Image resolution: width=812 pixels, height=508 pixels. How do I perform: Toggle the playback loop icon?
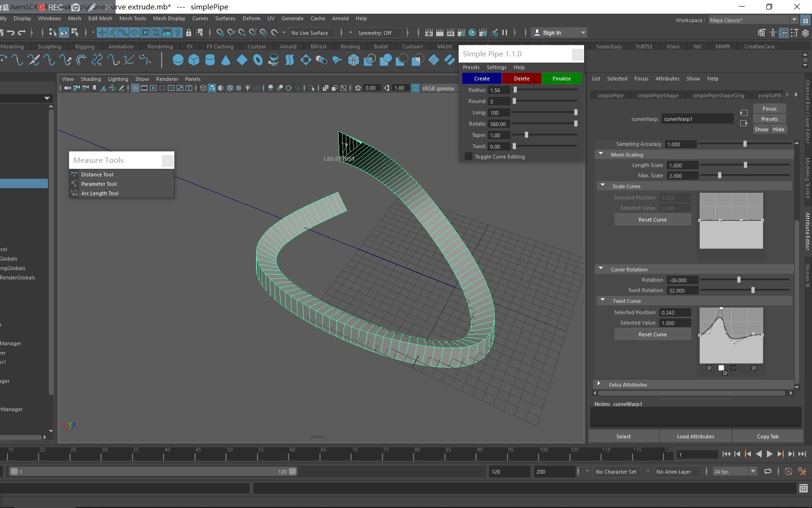(768, 471)
